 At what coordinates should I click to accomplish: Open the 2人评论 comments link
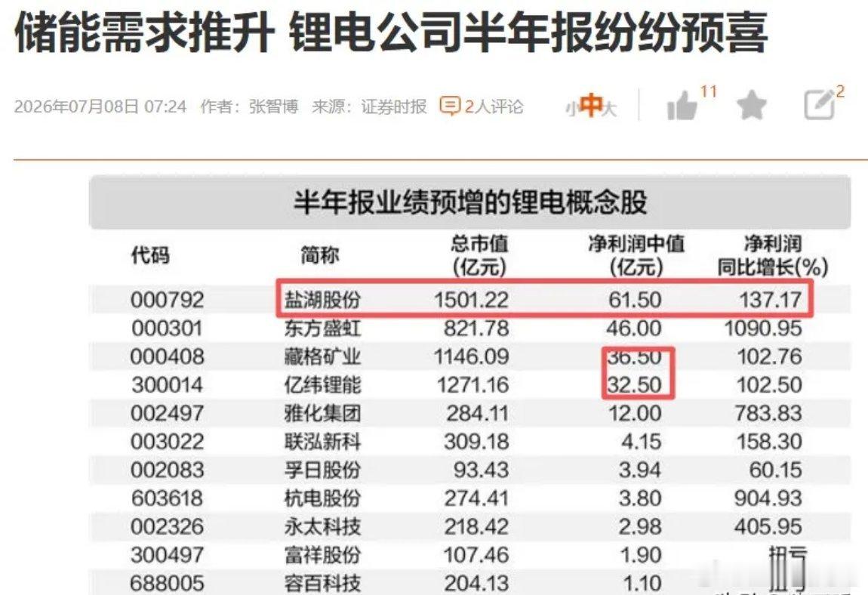click(x=494, y=106)
